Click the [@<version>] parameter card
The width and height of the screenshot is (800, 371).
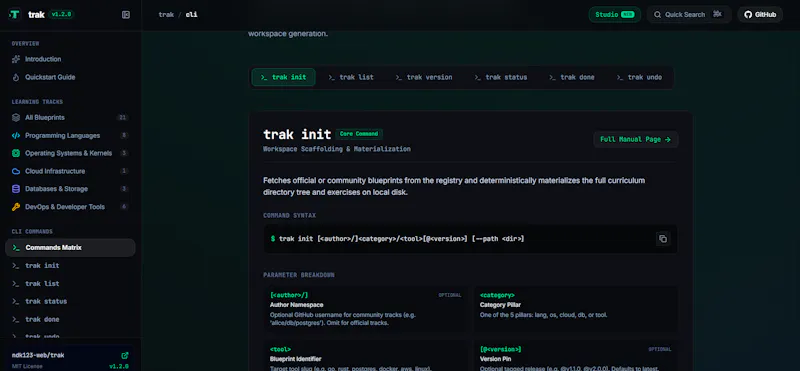coord(576,356)
